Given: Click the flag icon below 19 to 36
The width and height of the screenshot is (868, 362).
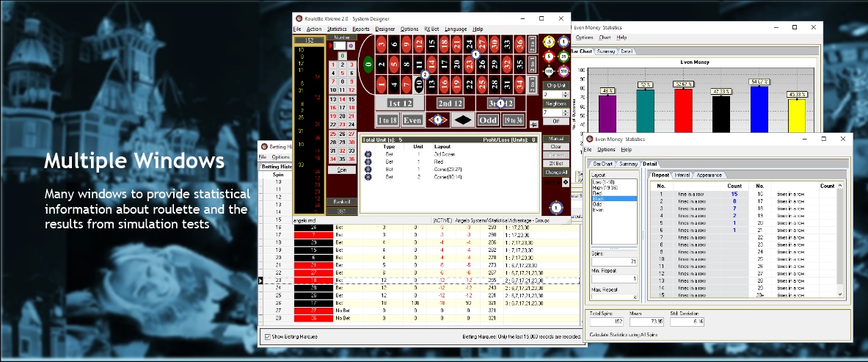Looking at the screenshot, I should click(x=533, y=125).
